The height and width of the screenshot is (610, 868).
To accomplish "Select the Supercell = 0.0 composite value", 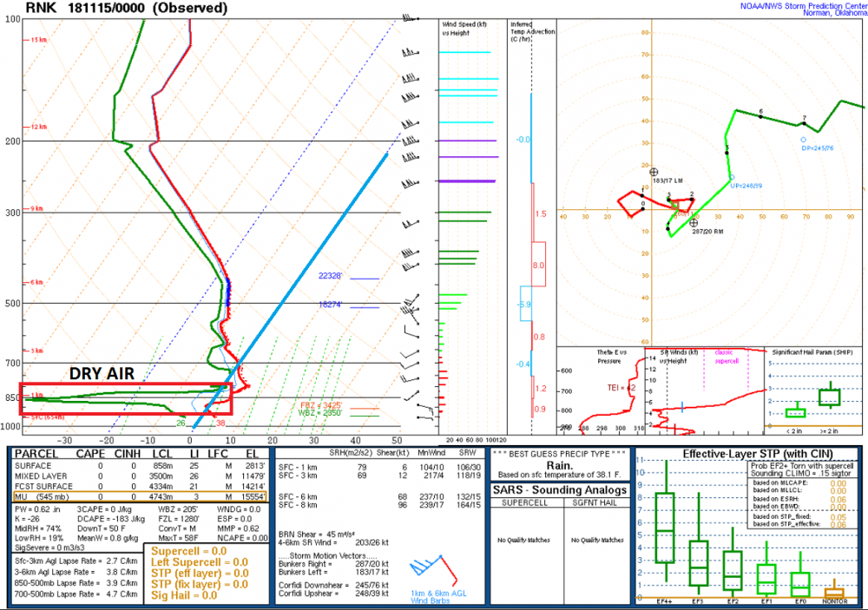I will point(188,551).
